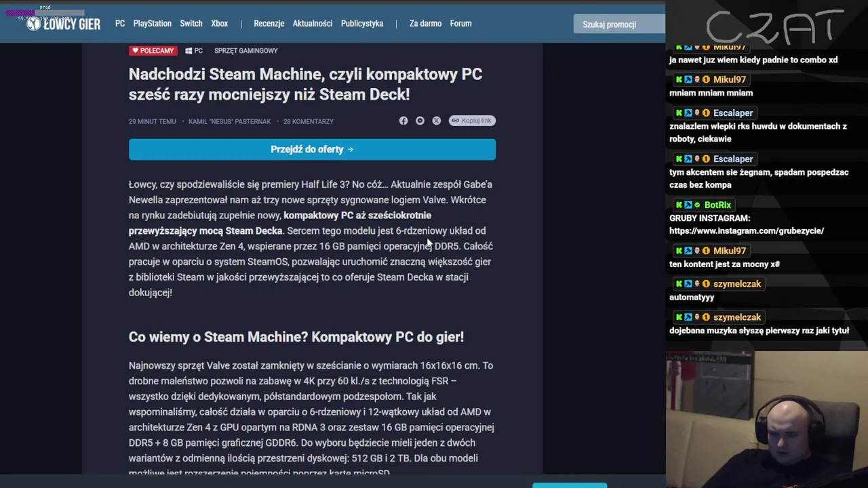This screenshot has height=488, width=868.
Task: Open the Xbox menu item
Action: [220, 23]
